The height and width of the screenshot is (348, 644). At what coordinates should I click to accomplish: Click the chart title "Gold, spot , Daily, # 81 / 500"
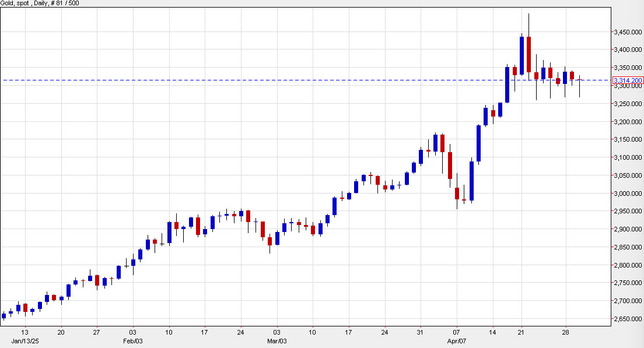pos(40,3)
